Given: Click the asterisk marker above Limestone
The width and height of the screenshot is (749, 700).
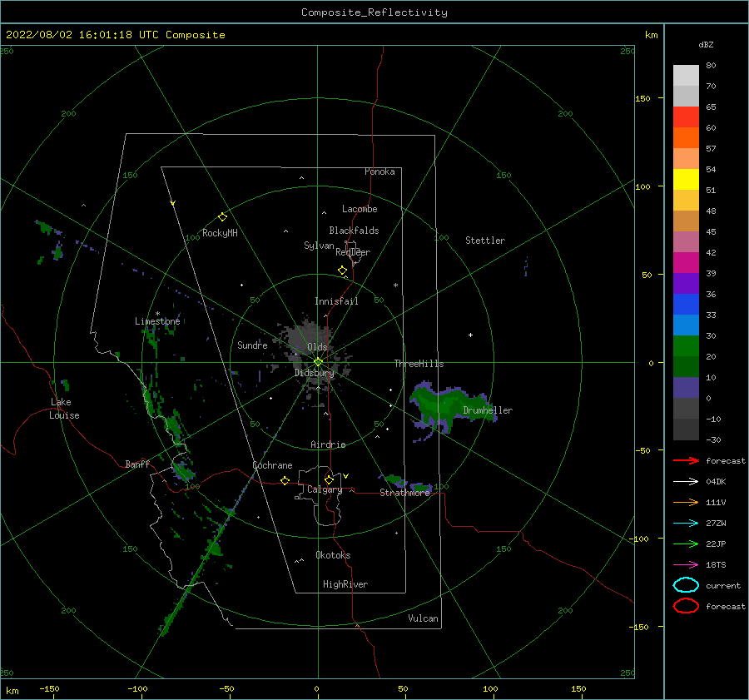Looking at the screenshot, I should tap(157, 314).
